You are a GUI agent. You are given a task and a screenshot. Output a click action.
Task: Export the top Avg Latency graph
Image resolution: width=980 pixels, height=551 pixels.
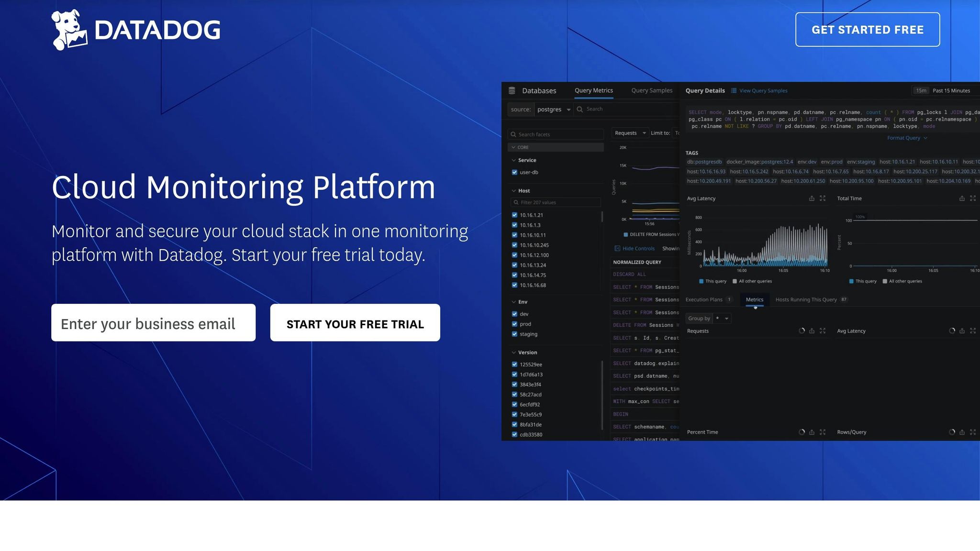(812, 198)
